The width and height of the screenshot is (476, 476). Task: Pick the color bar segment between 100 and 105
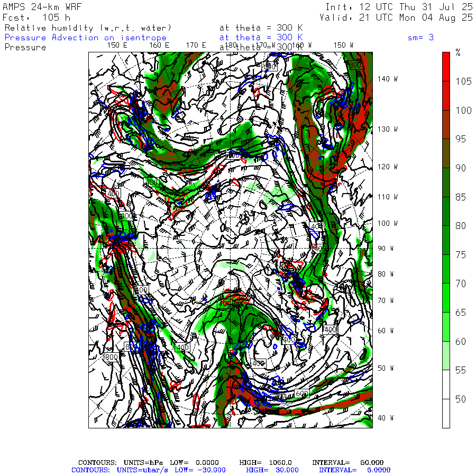(x=446, y=96)
